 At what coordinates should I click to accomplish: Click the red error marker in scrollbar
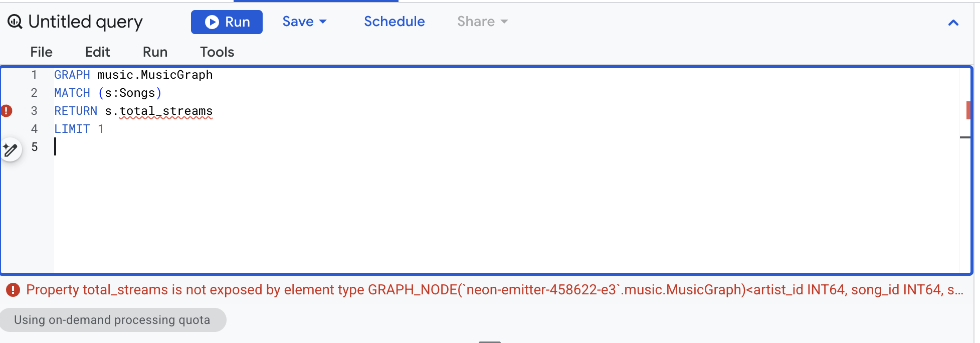click(968, 110)
